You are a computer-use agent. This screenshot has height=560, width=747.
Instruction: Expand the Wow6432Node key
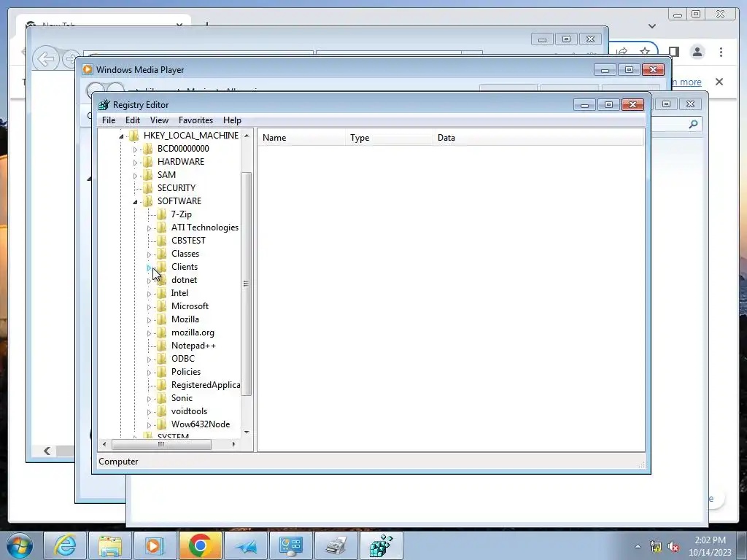pos(149,425)
